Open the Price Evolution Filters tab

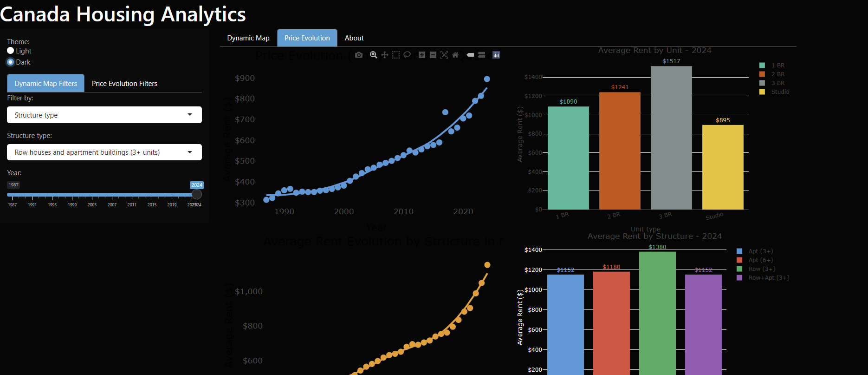coord(124,84)
